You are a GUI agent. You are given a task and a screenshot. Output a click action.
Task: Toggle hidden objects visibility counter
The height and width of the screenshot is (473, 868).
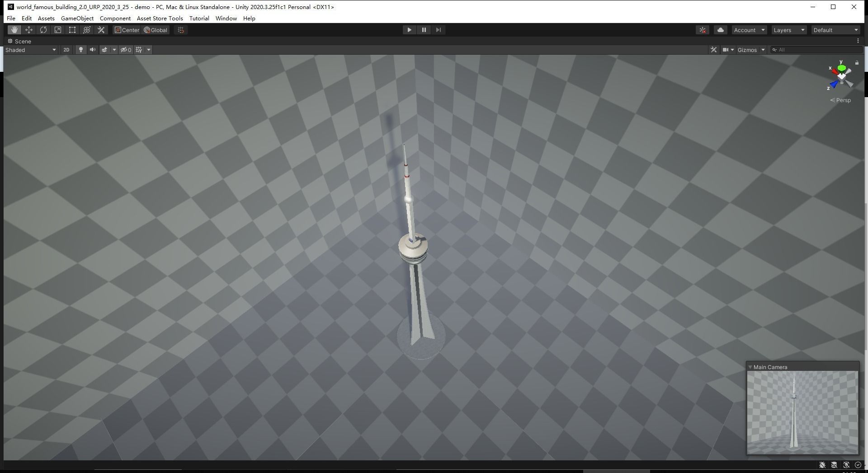[126, 50]
